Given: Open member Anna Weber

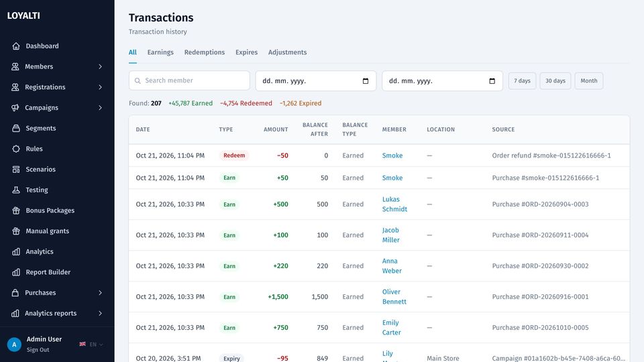Looking at the screenshot, I should (x=392, y=265).
